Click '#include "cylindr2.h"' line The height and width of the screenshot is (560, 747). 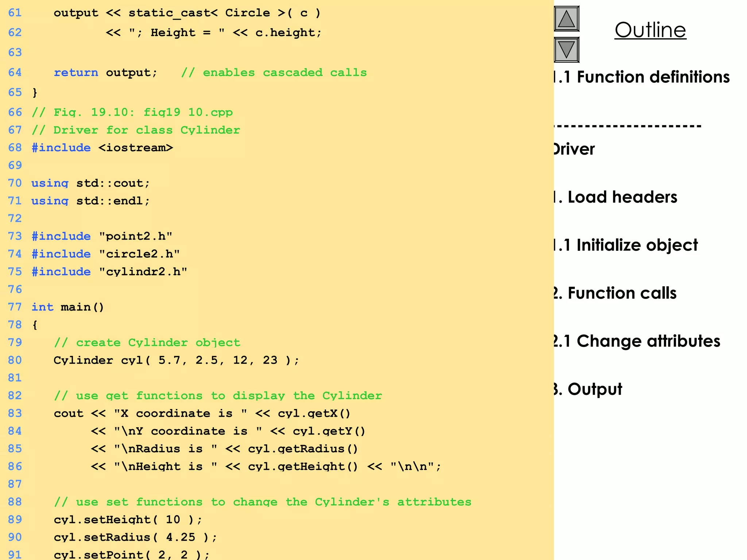(x=109, y=272)
